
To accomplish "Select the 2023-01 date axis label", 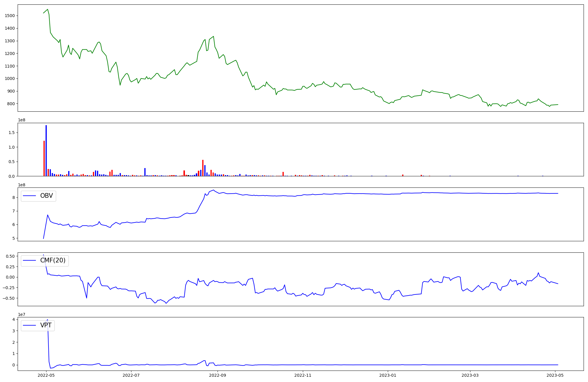I will click(388, 375).
